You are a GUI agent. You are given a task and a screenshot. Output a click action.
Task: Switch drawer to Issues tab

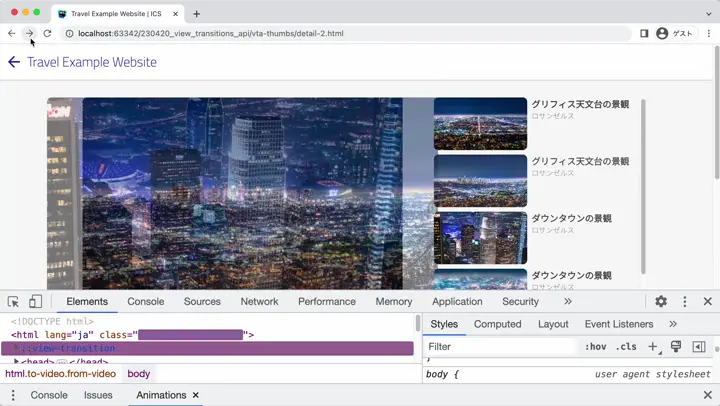[98, 395]
